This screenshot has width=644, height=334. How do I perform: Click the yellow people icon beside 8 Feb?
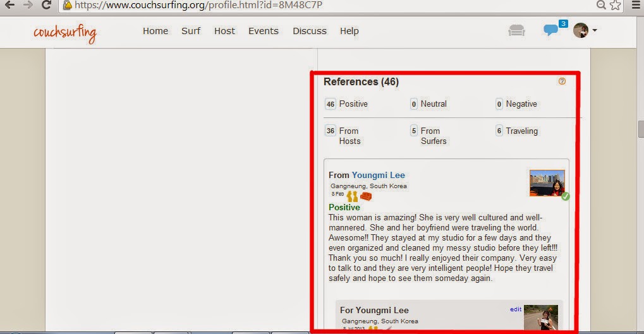(352, 196)
